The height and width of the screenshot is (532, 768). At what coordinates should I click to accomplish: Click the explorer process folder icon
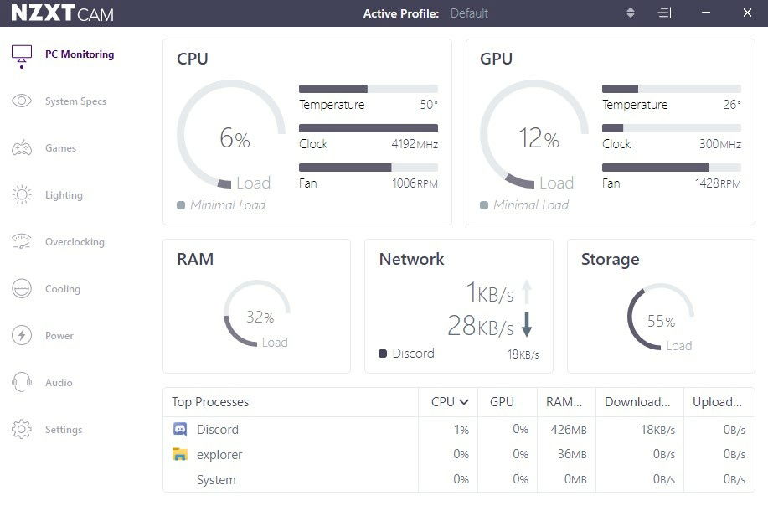pyautogui.click(x=180, y=455)
